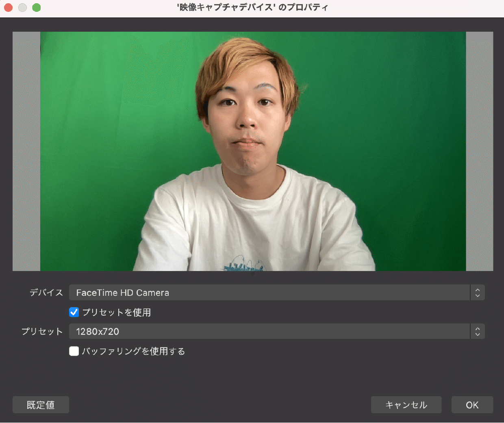
Task: Click the stepper arrows beside the preset field
Action: click(x=478, y=331)
